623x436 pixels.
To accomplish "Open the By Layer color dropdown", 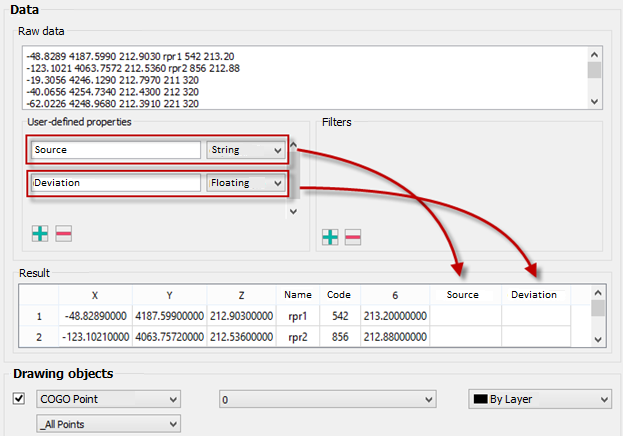I will click(539, 399).
